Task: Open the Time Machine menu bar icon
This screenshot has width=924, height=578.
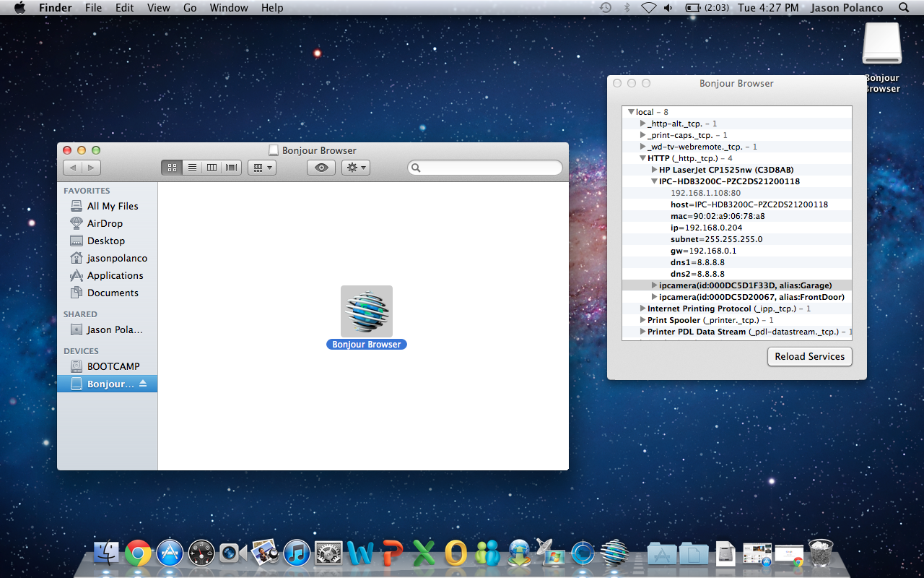Action: pyautogui.click(x=605, y=8)
